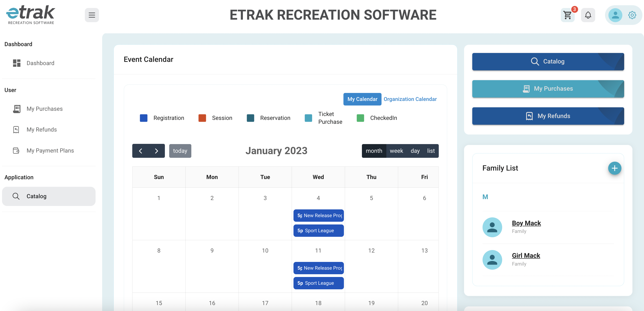Click the blue My Refunds button
This screenshot has height=311, width=644.
coord(548,116)
